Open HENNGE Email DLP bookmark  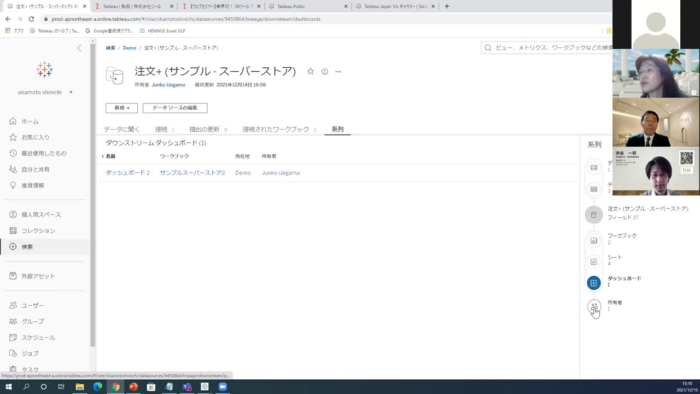click(x=162, y=31)
